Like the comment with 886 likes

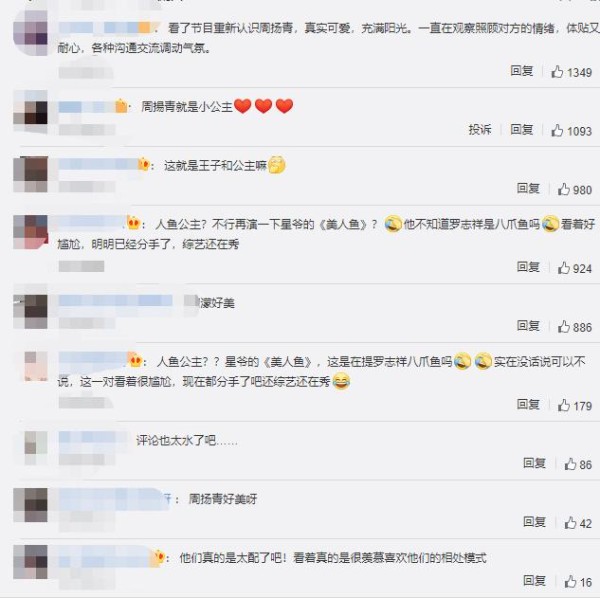point(563,326)
